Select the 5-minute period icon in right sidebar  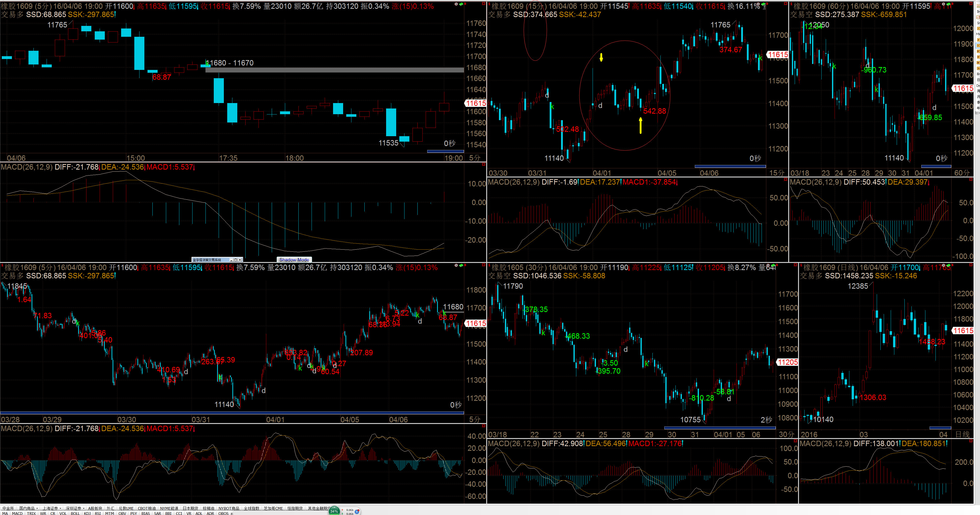pos(978,46)
